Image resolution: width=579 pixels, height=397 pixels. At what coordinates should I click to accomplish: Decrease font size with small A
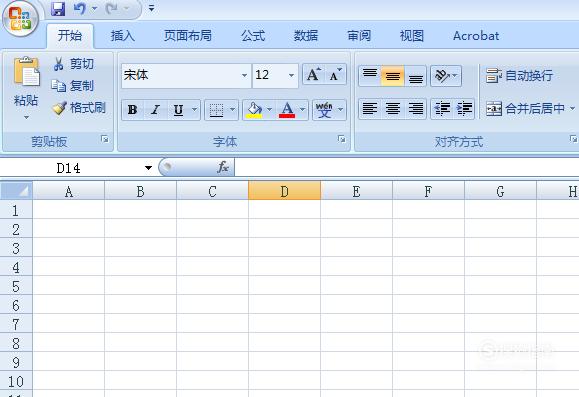click(335, 74)
